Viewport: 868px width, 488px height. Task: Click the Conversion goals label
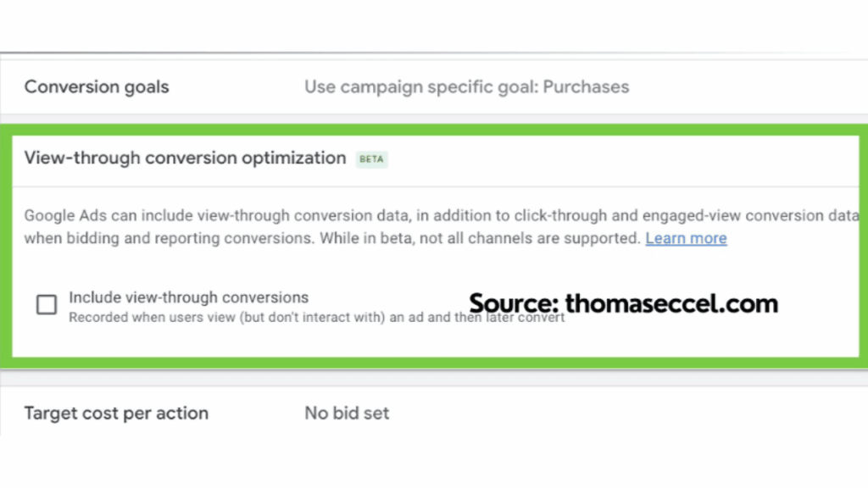coord(96,86)
